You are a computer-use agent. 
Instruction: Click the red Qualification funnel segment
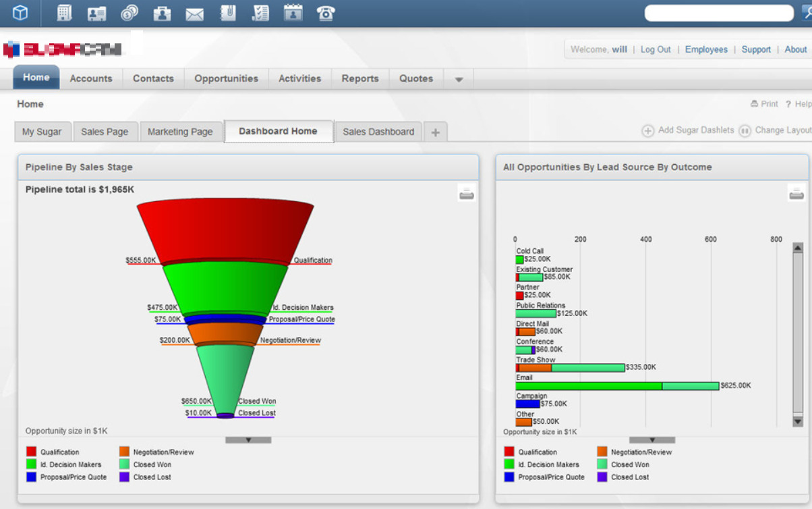tap(225, 230)
